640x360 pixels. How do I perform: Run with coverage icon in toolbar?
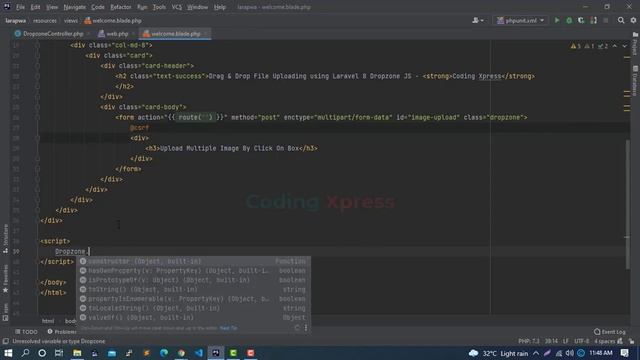click(581, 20)
